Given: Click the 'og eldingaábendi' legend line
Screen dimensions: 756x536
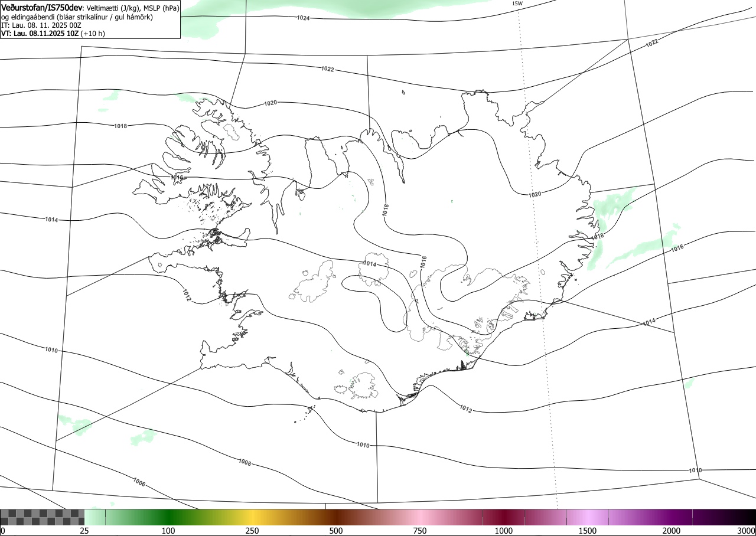Looking at the screenshot, I should 77,17.
